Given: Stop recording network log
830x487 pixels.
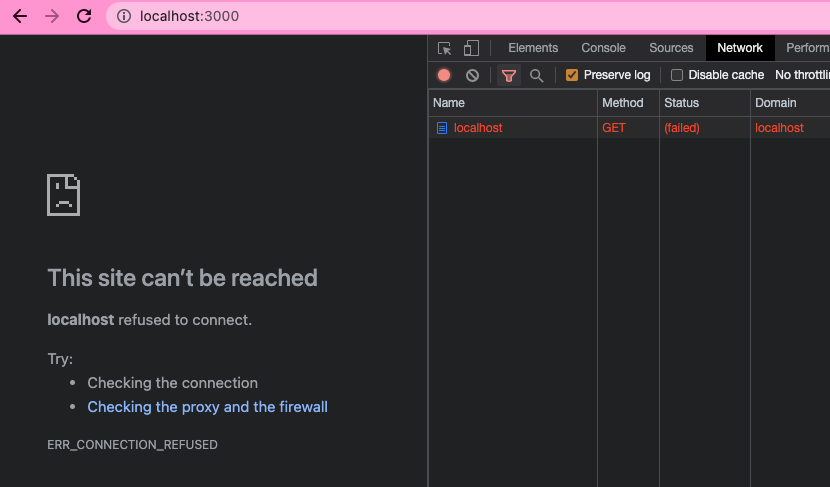Looking at the screenshot, I should pos(444,75).
